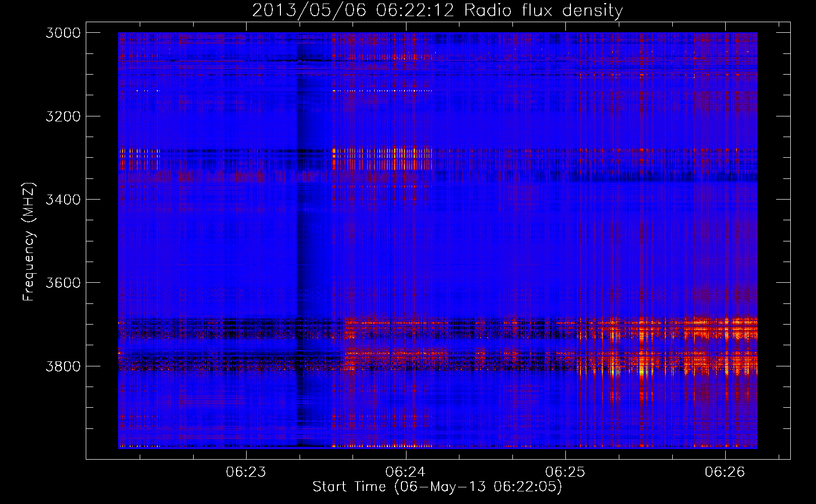Select the 3200 frequency axis label
Screen dimensions: 816x504
[x=63, y=116]
